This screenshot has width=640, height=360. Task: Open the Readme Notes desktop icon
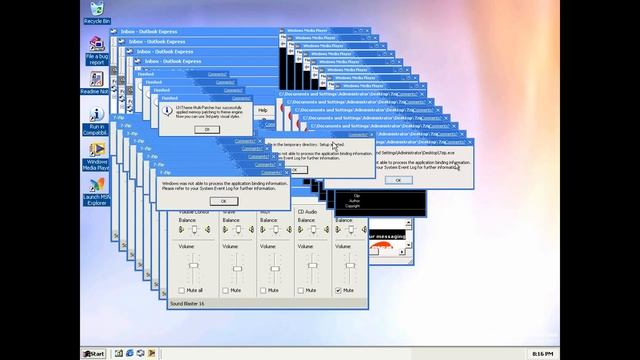(x=96, y=83)
